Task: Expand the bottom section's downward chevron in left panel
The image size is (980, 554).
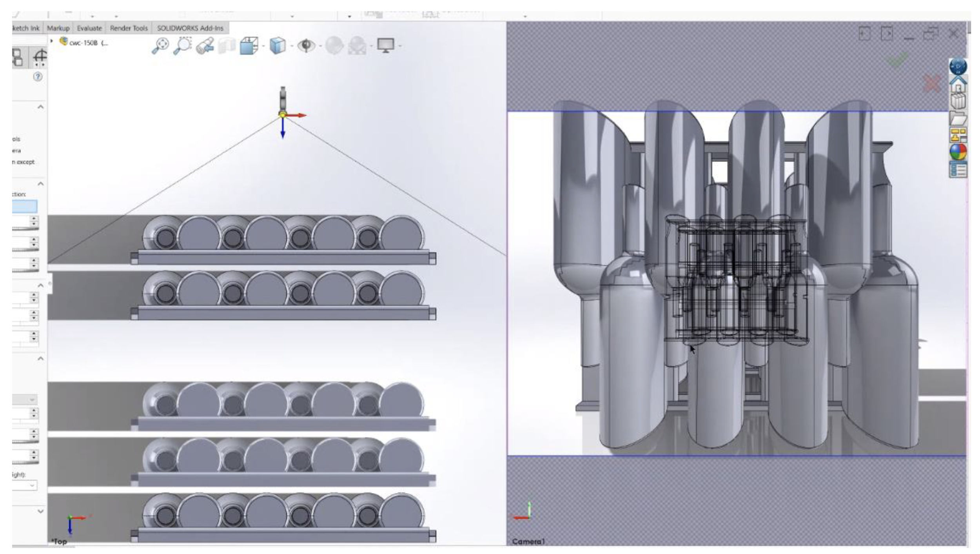Action: point(41,511)
